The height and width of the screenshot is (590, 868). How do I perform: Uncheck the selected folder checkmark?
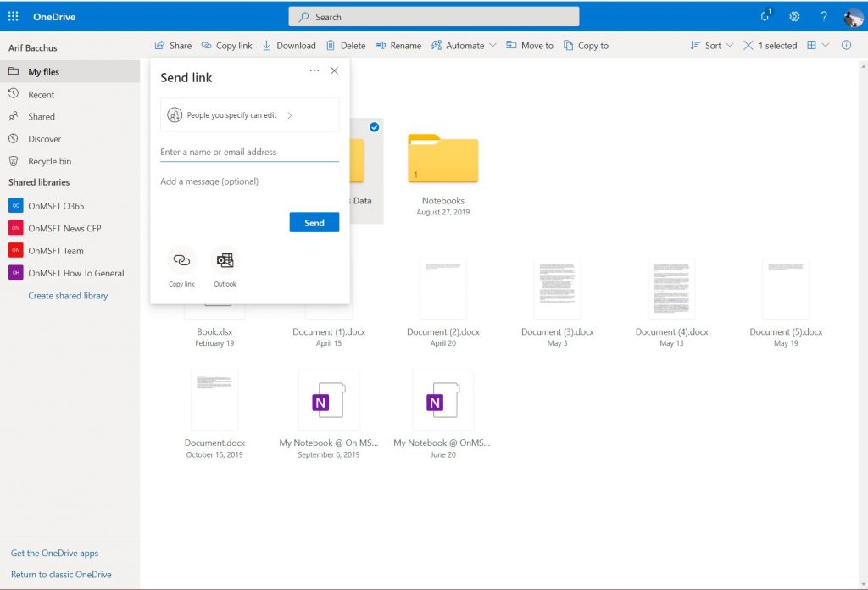coord(374,127)
